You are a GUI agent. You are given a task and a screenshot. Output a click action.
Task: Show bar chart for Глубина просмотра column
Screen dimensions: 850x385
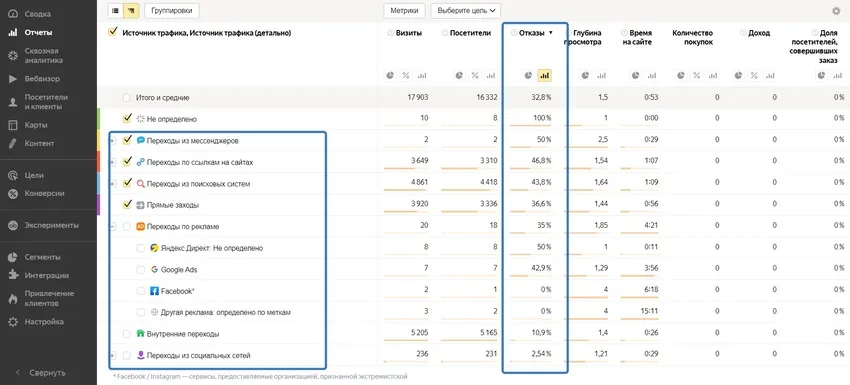coord(601,75)
